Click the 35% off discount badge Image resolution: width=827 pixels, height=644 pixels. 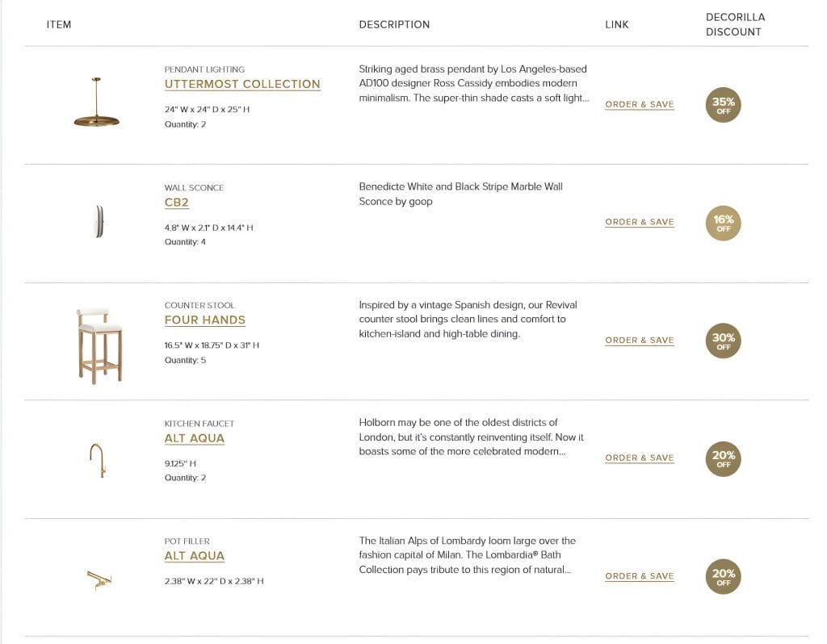pyautogui.click(x=723, y=106)
